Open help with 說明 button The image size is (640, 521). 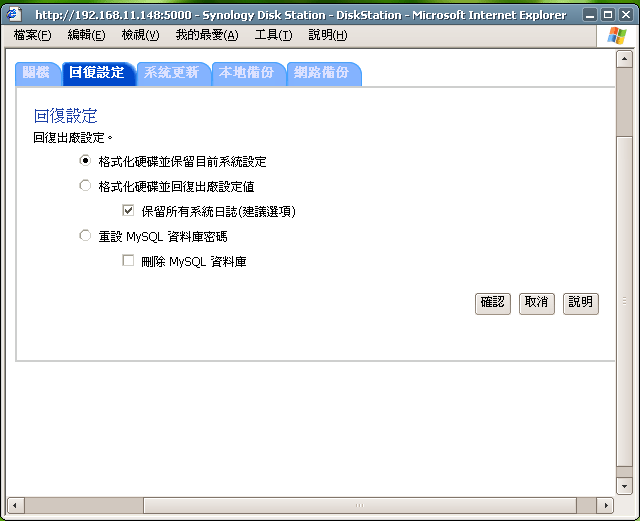581,303
